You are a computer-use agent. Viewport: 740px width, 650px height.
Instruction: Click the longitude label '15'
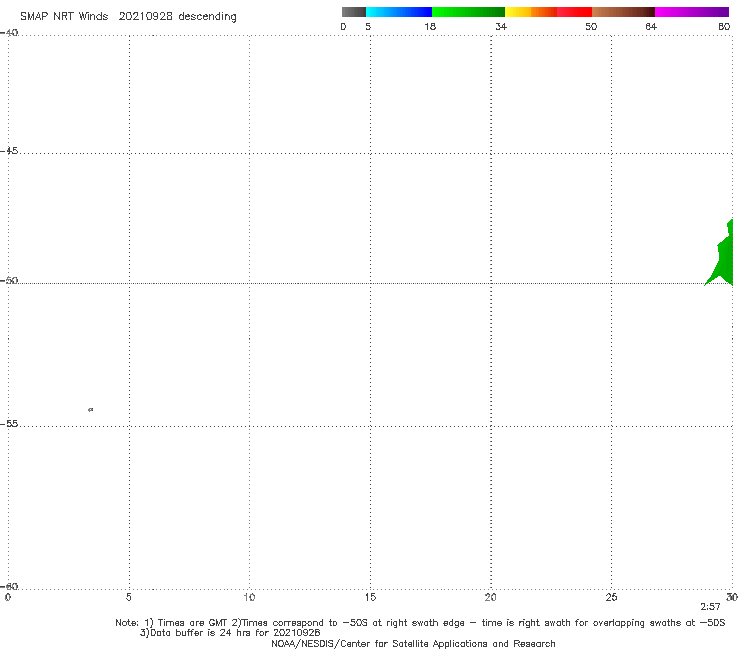click(x=370, y=597)
